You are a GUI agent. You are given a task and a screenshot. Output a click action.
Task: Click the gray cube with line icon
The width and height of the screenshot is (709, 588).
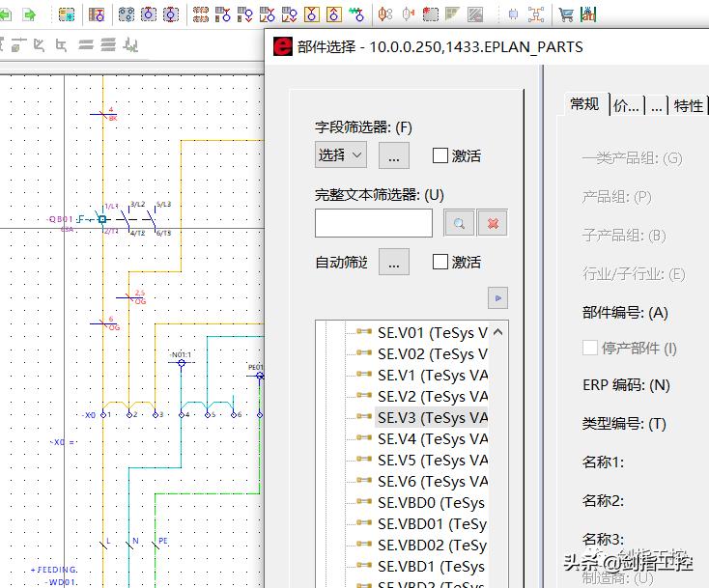[17, 45]
